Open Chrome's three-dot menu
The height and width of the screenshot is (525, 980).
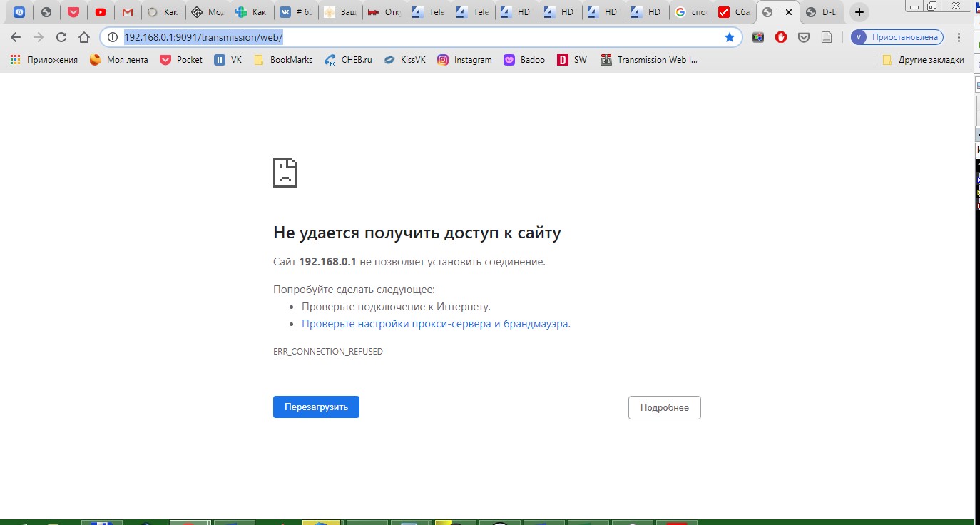[x=960, y=37]
